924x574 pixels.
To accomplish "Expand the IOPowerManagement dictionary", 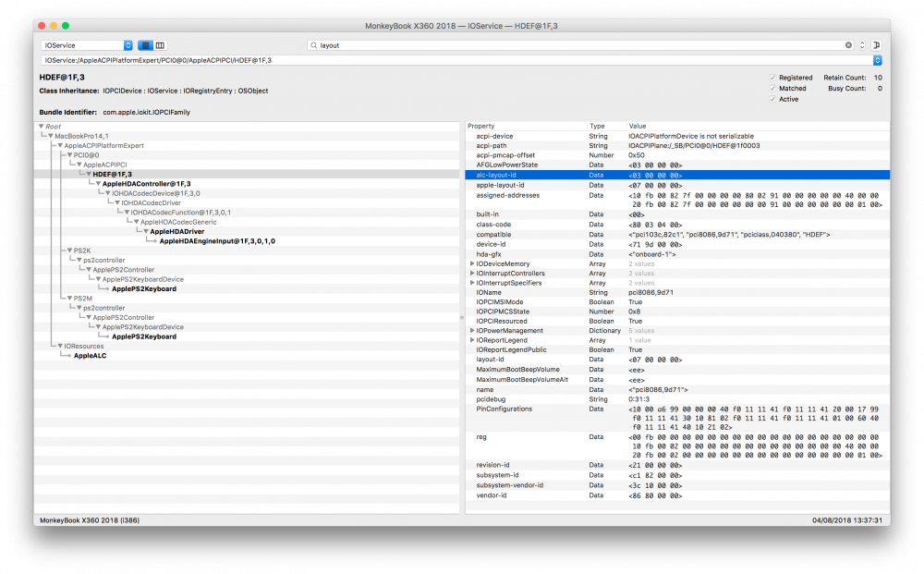I will [x=472, y=331].
